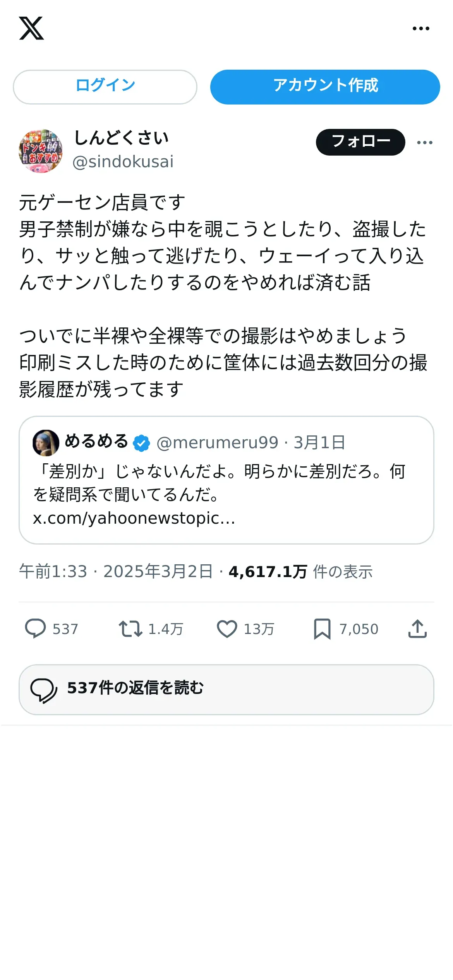Click the reply speech bubble icon

click(x=35, y=629)
